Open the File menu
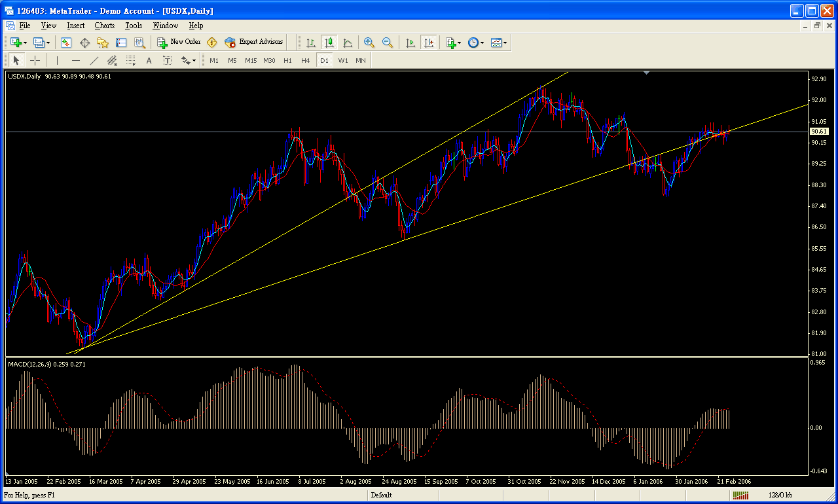This screenshot has height=504, width=838. pyautogui.click(x=25, y=26)
